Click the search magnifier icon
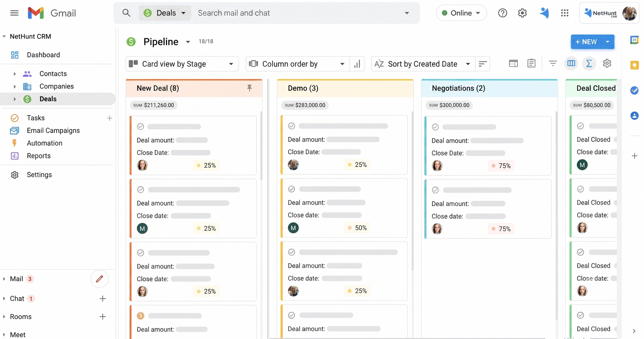 126,13
